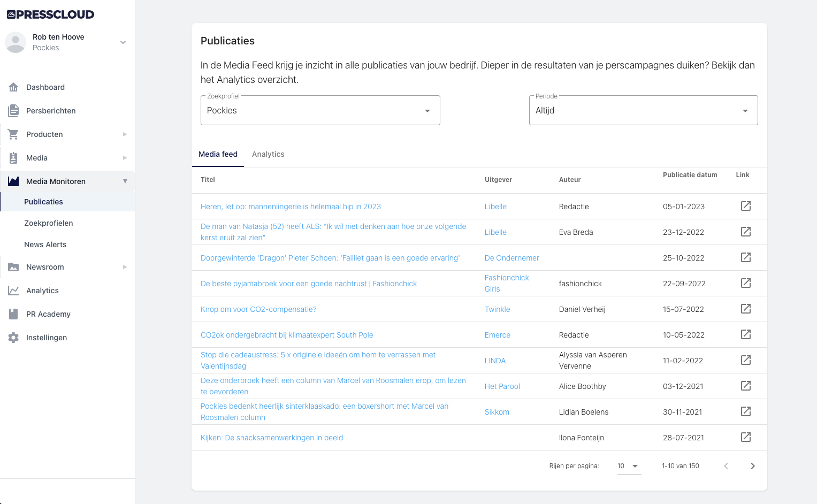Click the PRESSCLOUD logo
Screen dimensions: 817x504
(51, 14)
